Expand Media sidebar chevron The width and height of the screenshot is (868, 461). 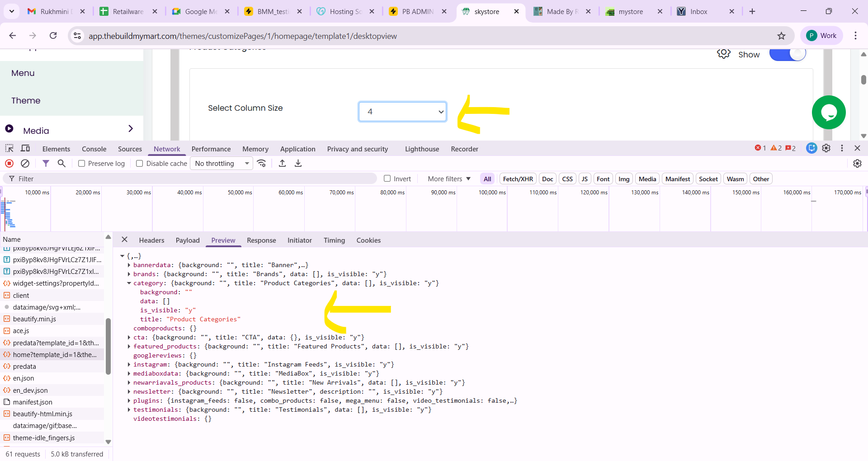pos(131,129)
